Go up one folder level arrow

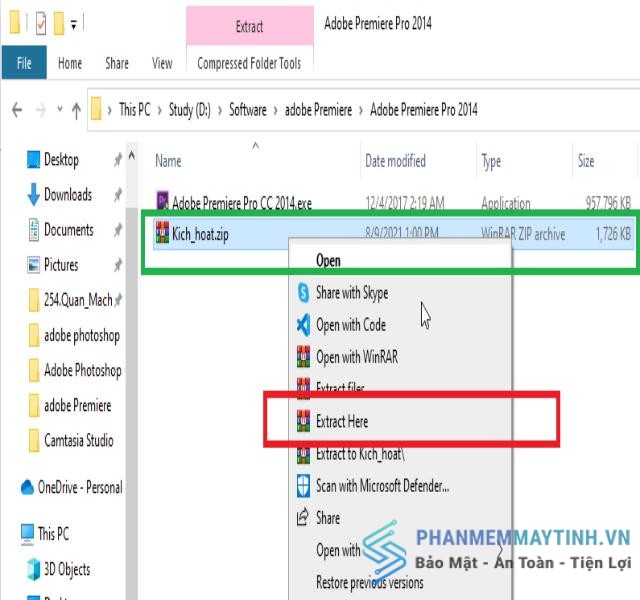pos(76,110)
